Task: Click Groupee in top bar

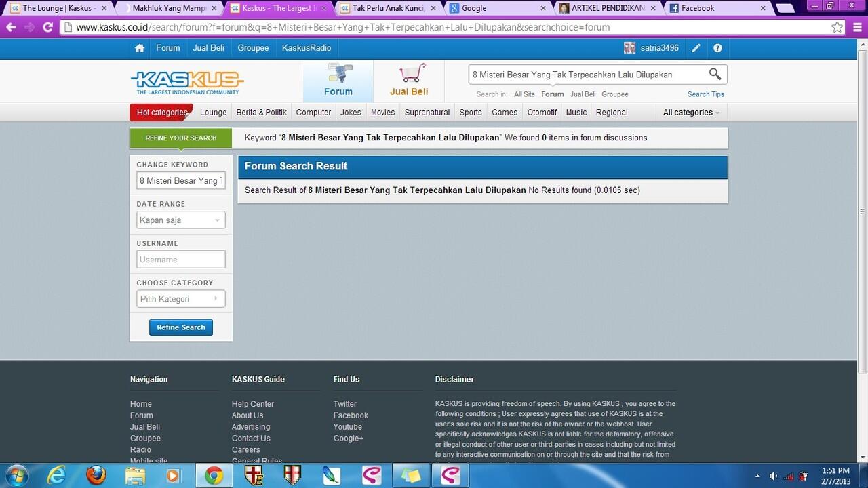Action: pyautogui.click(x=253, y=48)
